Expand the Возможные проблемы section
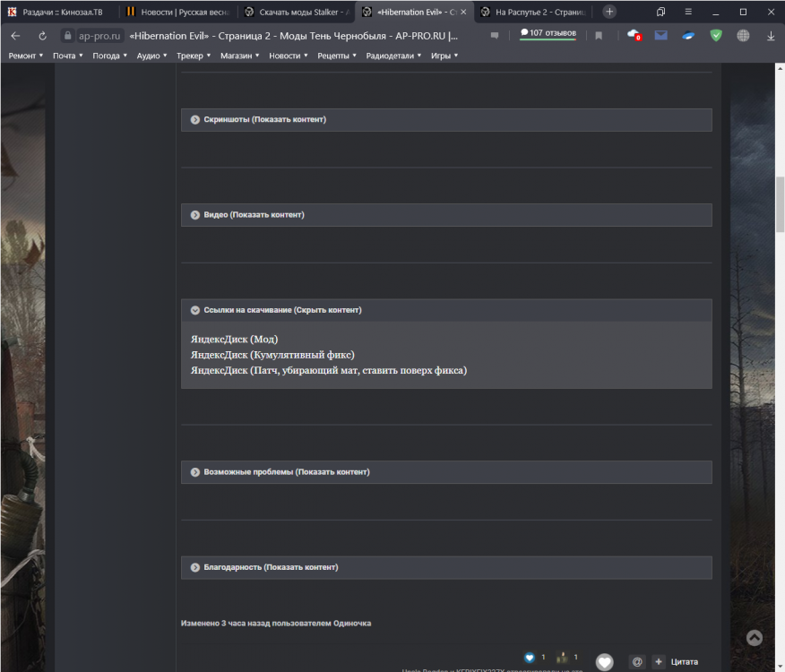This screenshot has height=672, width=785. [x=288, y=472]
